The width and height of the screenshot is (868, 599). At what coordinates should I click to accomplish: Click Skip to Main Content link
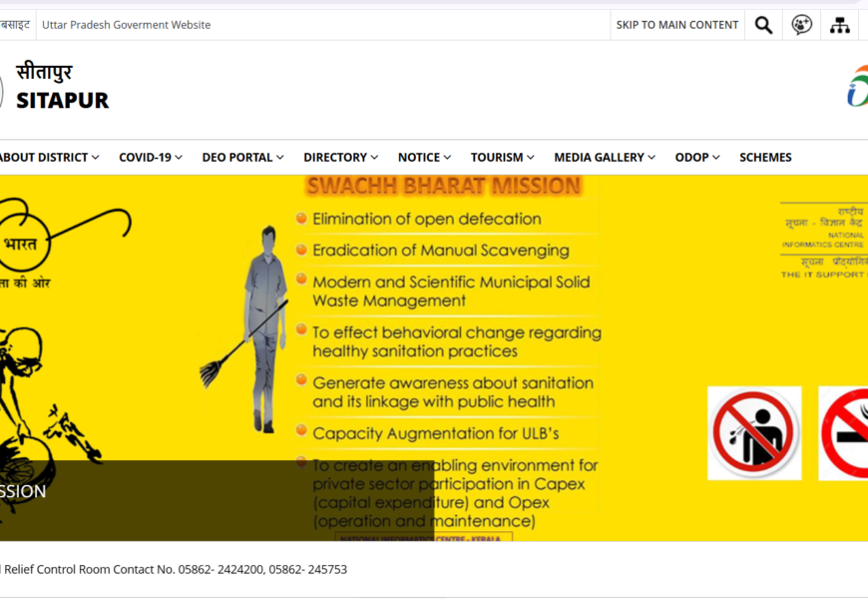point(677,25)
